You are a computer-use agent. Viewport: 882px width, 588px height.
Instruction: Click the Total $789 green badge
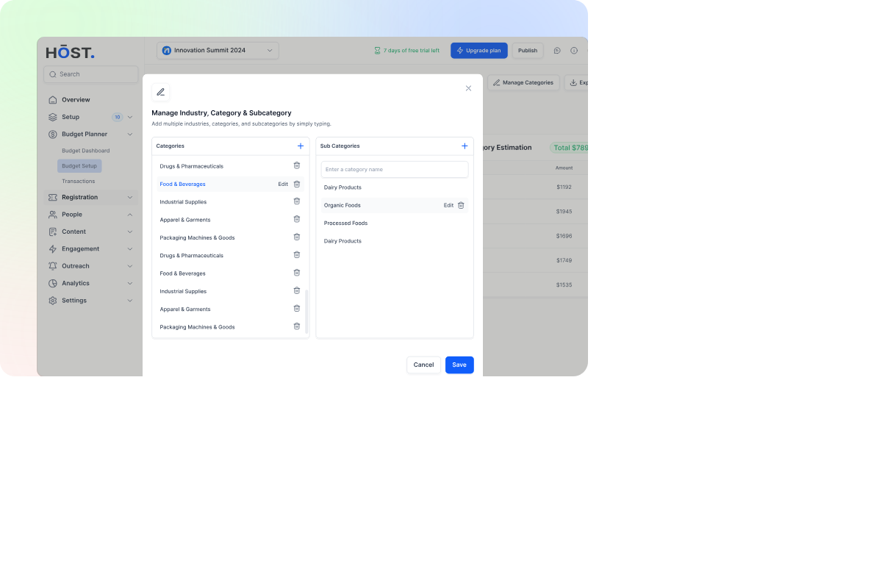point(570,148)
